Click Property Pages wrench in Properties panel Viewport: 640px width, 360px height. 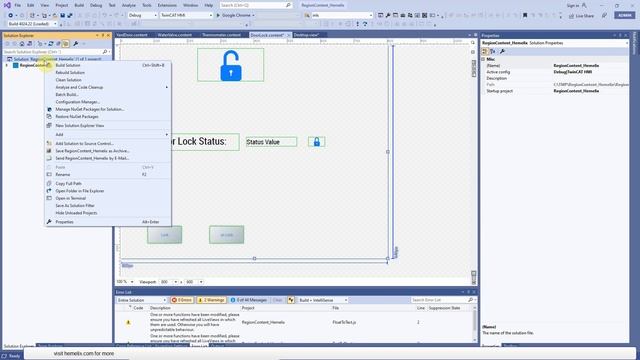tap(502, 51)
